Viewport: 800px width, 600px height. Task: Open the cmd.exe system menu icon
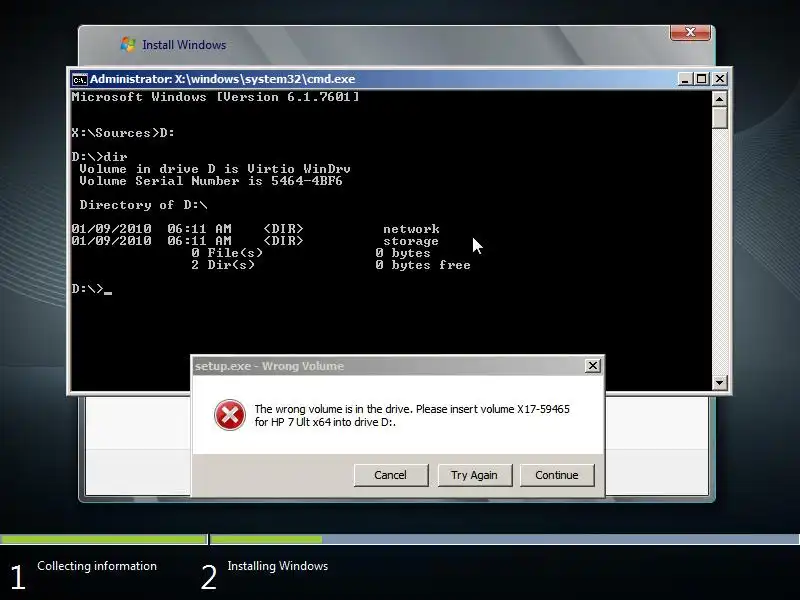[80, 80]
